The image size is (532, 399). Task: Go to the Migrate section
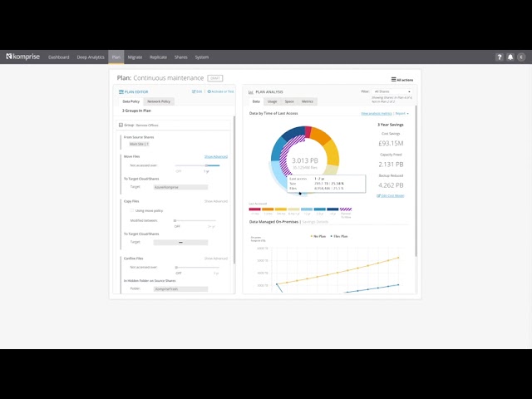pyautogui.click(x=135, y=57)
